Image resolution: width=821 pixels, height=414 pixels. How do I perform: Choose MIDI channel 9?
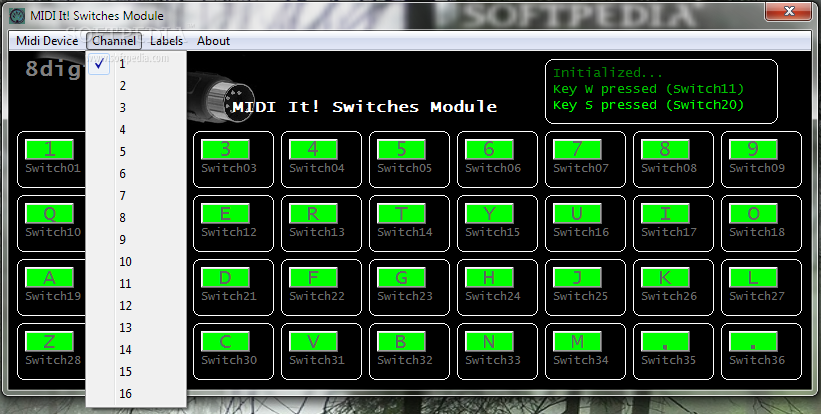pos(136,240)
